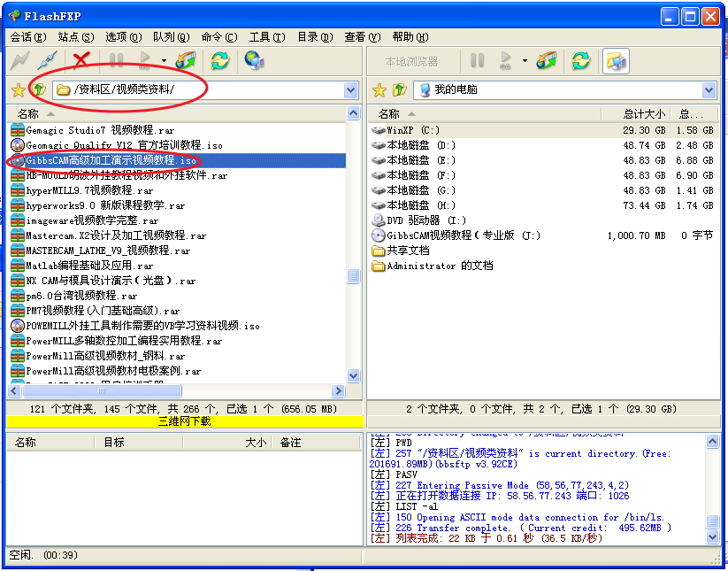Click the queue 备注 column header
The width and height of the screenshot is (728, 571).
[x=316, y=443]
